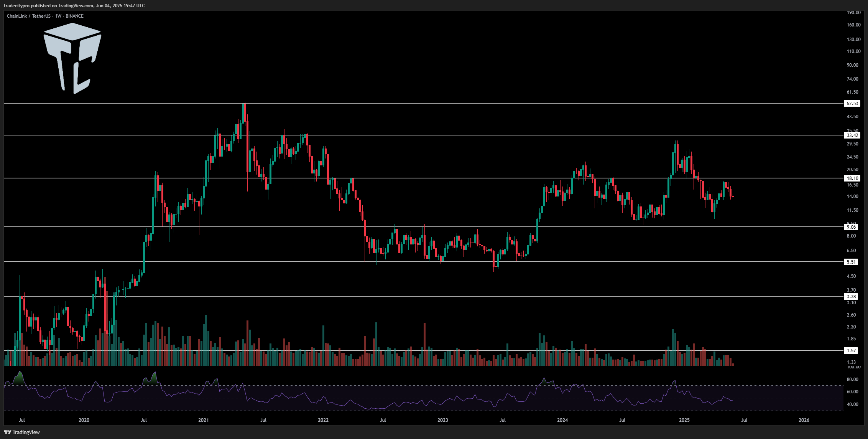Click the 130.00 value on the price axis
Screen dimensions: 868x439
(x=854, y=40)
